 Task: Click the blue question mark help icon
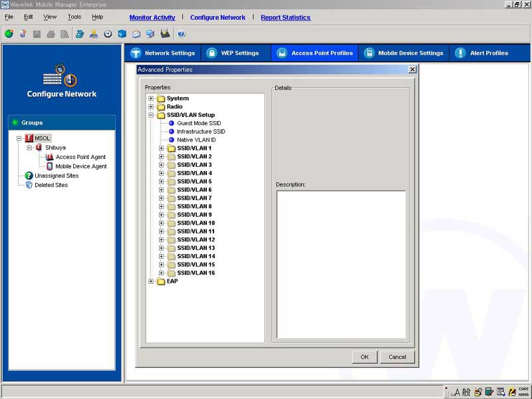tap(181, 34)
